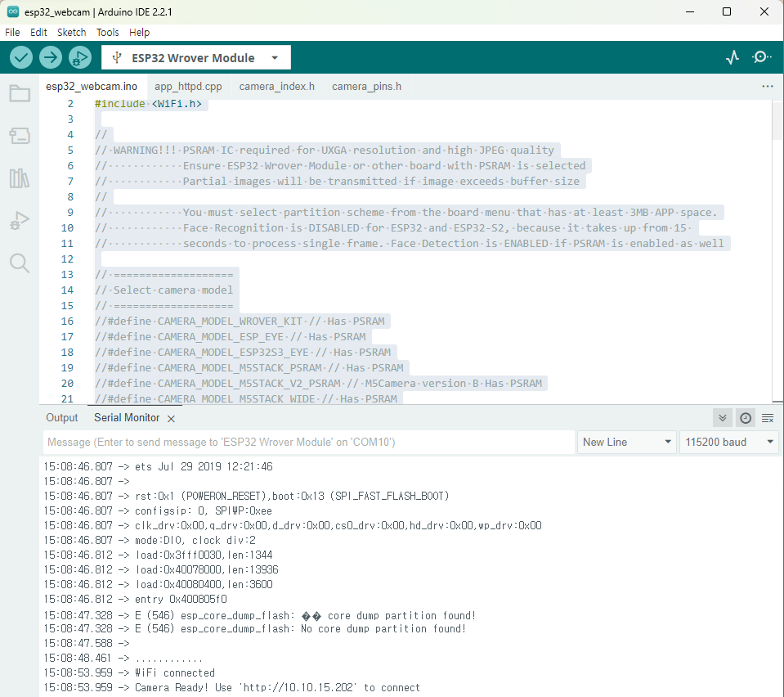Close the Serial Monitor tab
Screen dimensions: 784x697
[171, 419]
